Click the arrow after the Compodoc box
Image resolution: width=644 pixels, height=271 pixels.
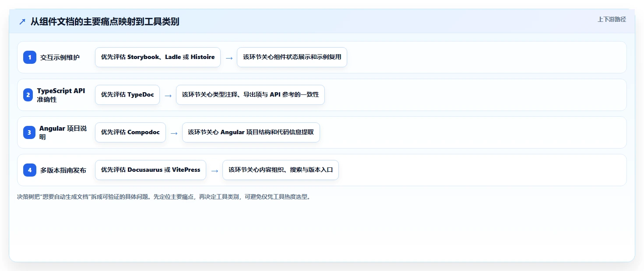[x=174, y=133]
